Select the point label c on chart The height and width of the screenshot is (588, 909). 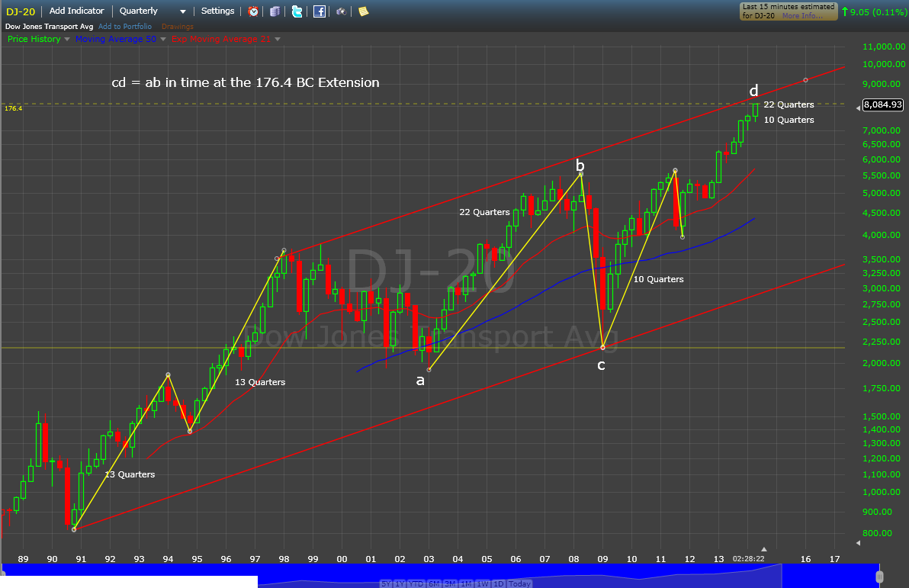coord(601,365)
